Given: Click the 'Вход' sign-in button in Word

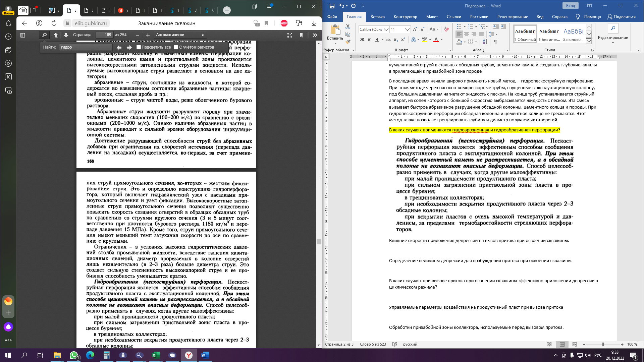Looking at the screenshot, I should click(571, 6).
